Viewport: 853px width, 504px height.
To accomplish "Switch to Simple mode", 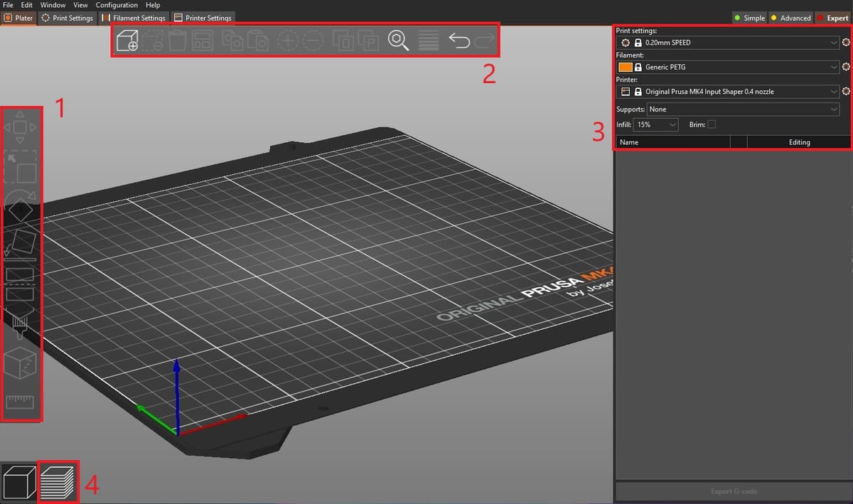I will coord(749,18).
